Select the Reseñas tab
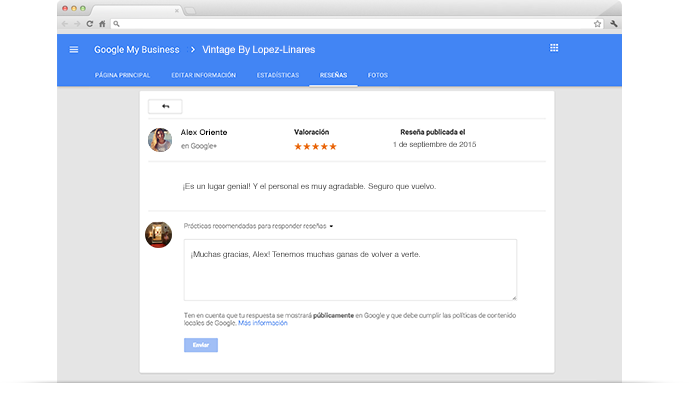 [333, 75]
